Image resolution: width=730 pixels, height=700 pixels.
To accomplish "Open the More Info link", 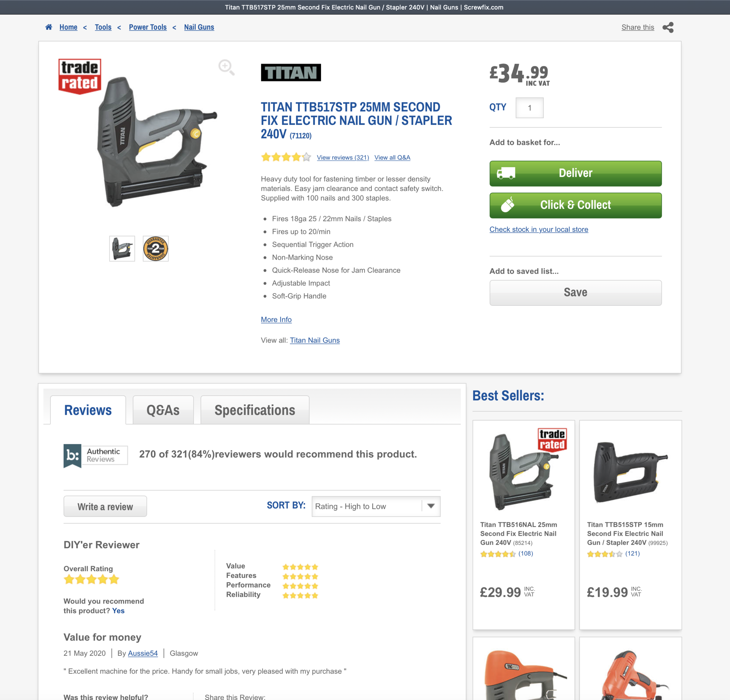I will tap(276, 320).
